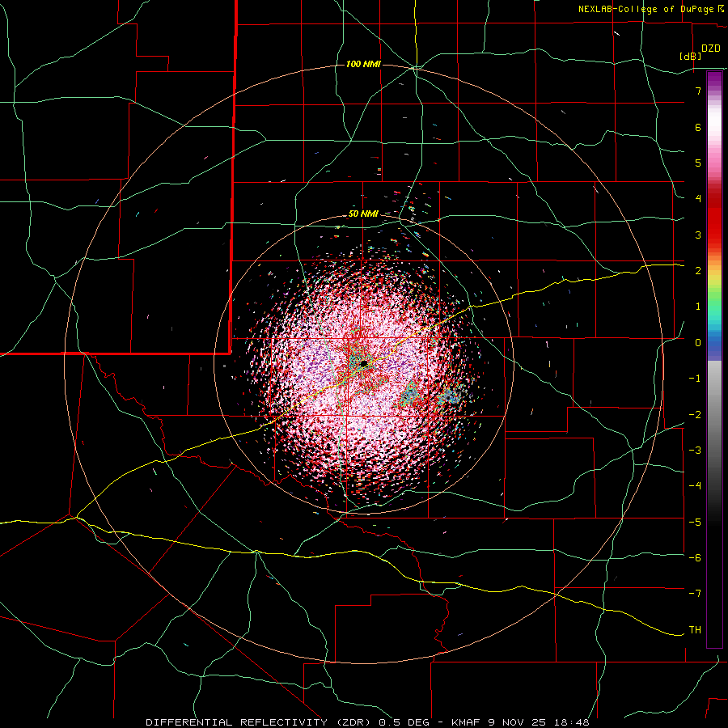Select the 100 NMI range ring label

point(363,64)
